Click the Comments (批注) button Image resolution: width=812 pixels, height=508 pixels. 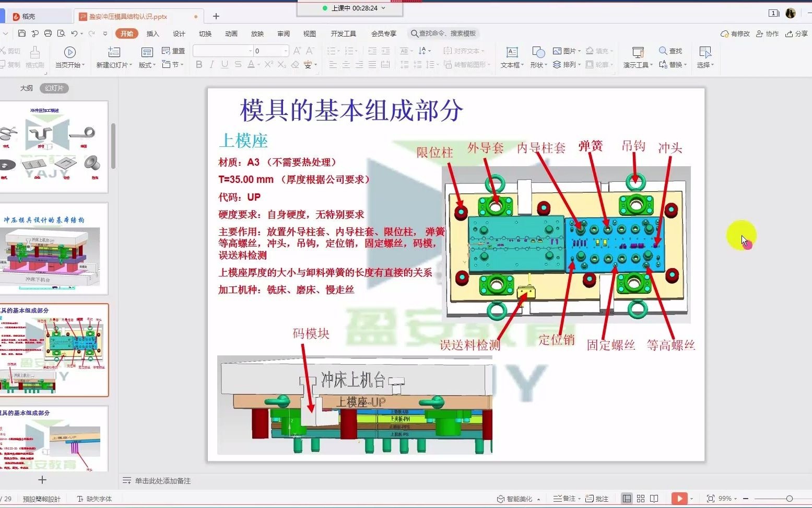pyautogui.click(x=597, y=499)
